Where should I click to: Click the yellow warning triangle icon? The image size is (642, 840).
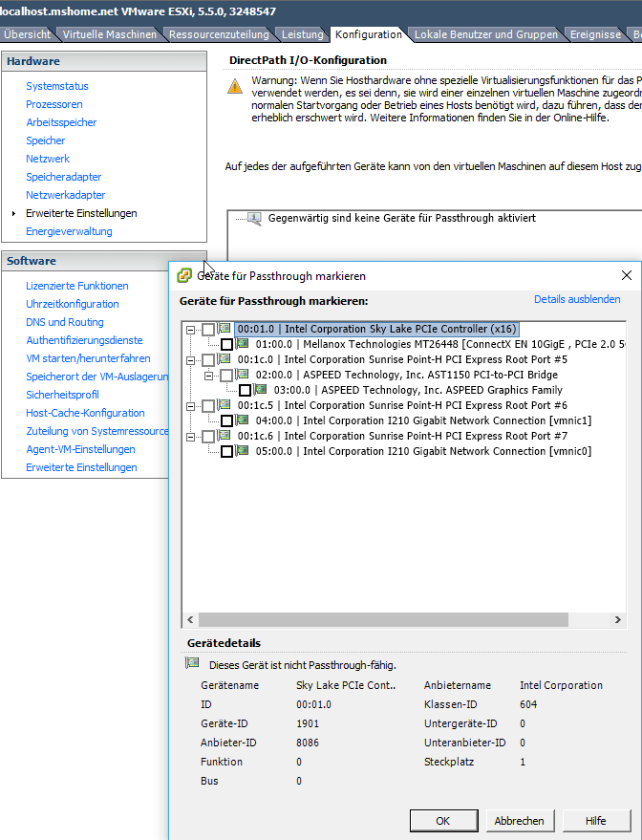tap(234, 86)
